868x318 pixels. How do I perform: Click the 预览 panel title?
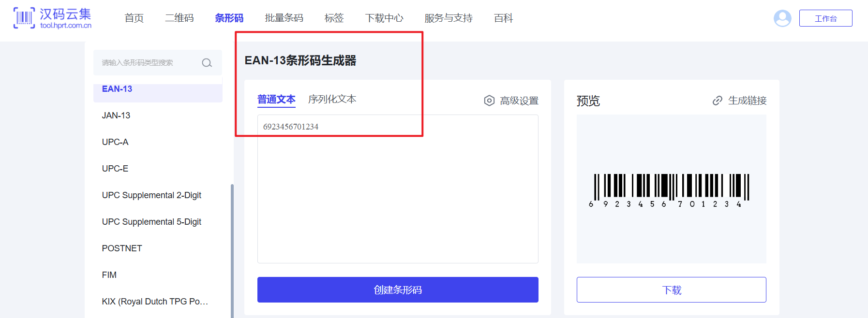click(x=588, y=101)
